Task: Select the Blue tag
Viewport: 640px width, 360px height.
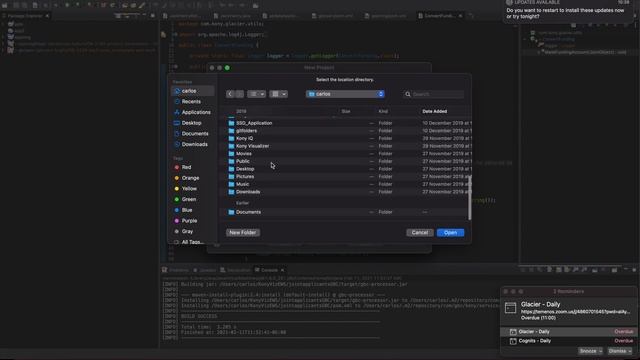Action: point(186,210)
